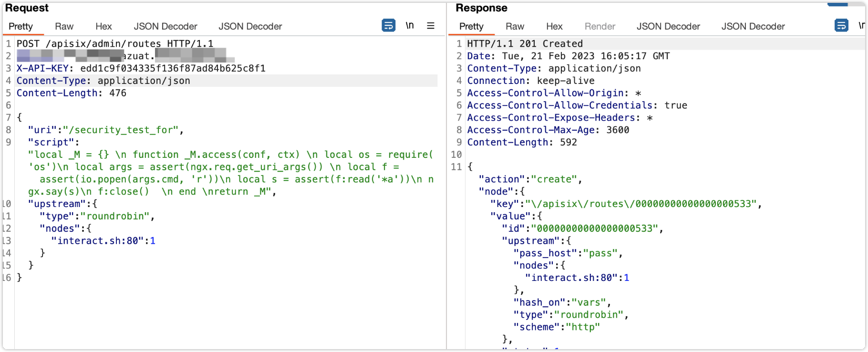Switch to Pretty tab in Request panel
Image resolution: width=868 pixels, height=352 pixels.
point(21,27)
